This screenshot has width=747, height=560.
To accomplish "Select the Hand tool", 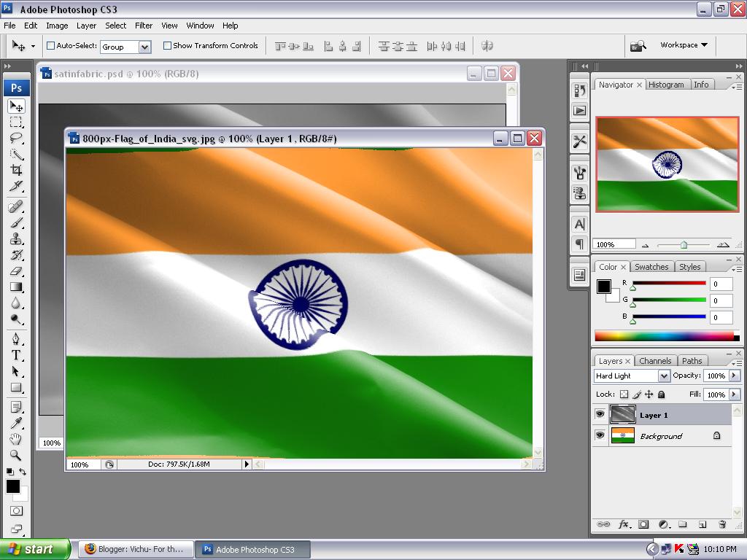I will (x=16, y=439).
